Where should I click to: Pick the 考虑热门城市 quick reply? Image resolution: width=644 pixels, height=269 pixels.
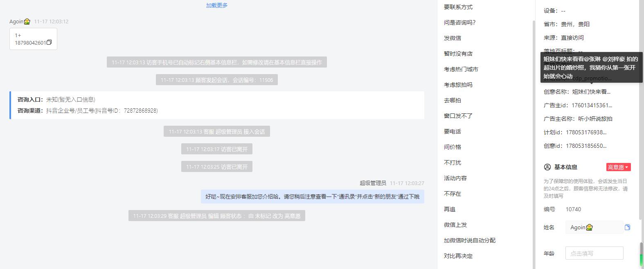[461, 69]
